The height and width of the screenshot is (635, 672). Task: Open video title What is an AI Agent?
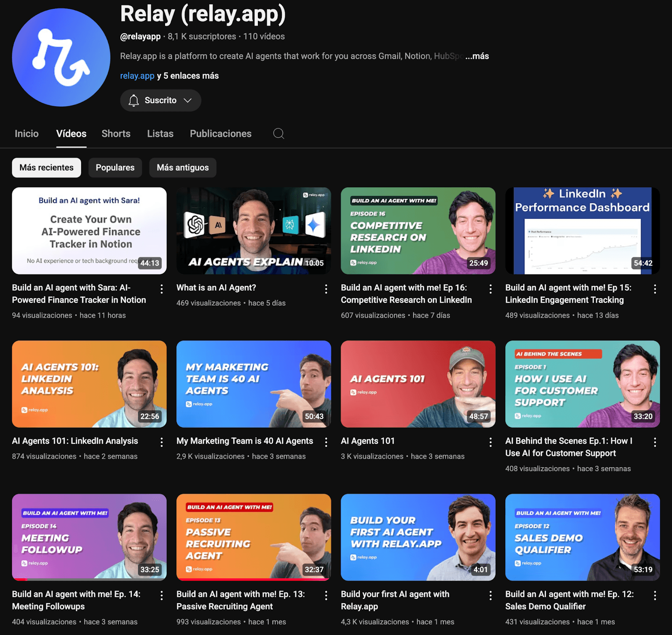216,288
